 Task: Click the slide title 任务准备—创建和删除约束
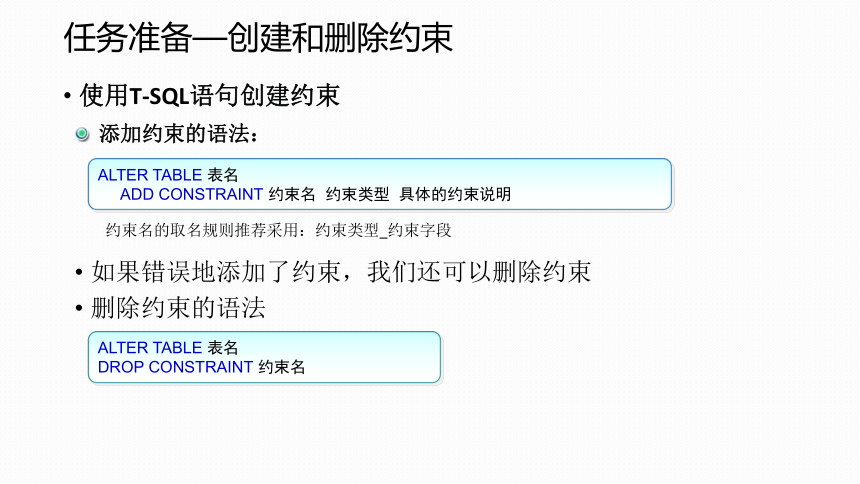(x=258, y=38)
